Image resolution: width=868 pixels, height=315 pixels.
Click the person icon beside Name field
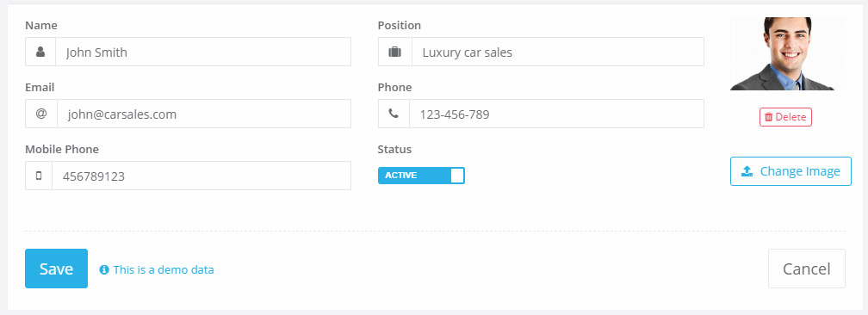point(40,52)
